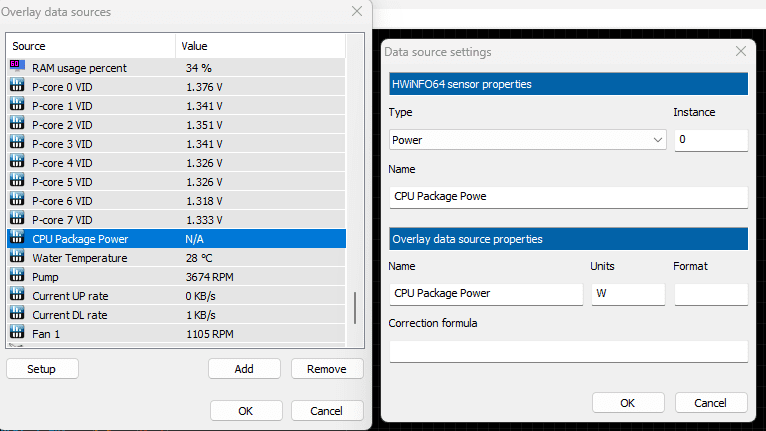This screenshot has width=766, height=431.
Task: Click the Value column header
Action: point(260,46)
